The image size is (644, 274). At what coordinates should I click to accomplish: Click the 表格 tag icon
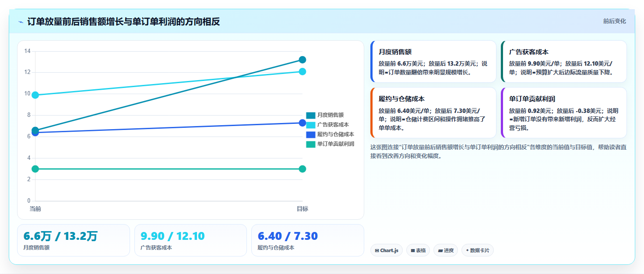point(413,251)
